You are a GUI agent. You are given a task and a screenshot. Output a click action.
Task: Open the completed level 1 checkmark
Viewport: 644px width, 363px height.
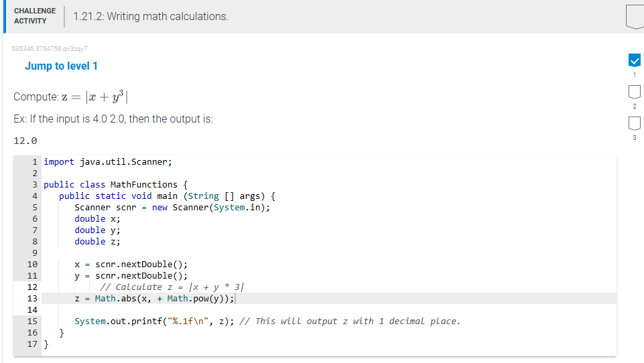click(x=634, y=61)
